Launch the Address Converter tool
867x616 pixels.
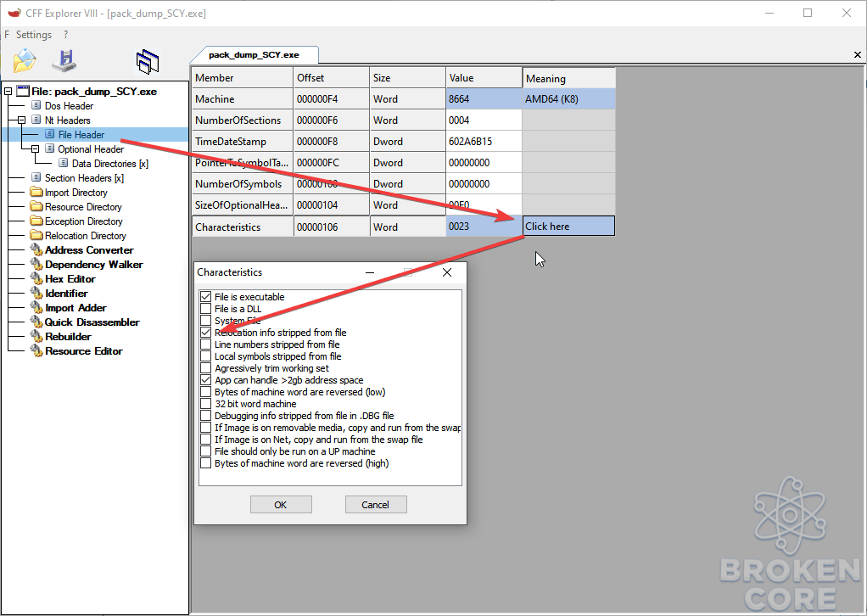tap(89, 250)
